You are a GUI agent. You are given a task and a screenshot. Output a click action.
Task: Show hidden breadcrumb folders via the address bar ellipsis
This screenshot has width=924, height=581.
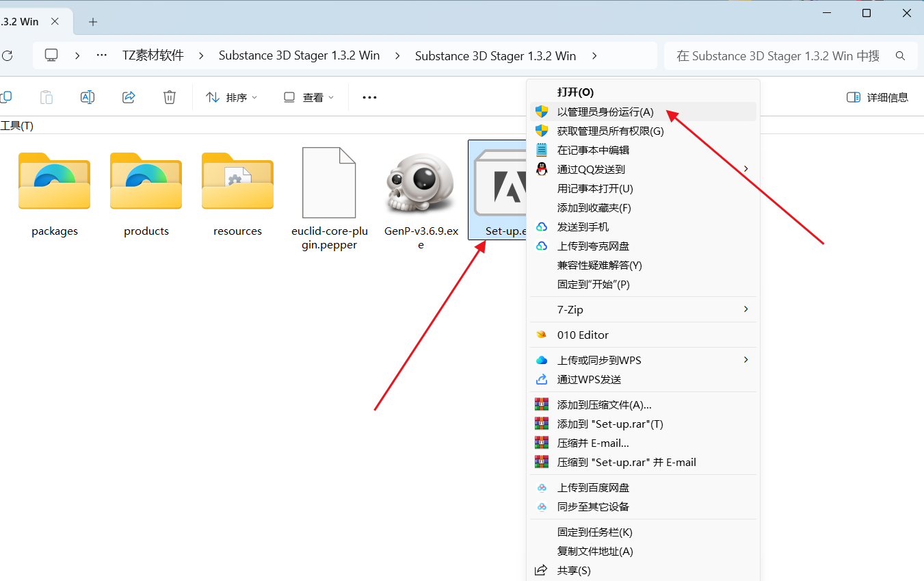pyautogui.click(x=102, y=55)
